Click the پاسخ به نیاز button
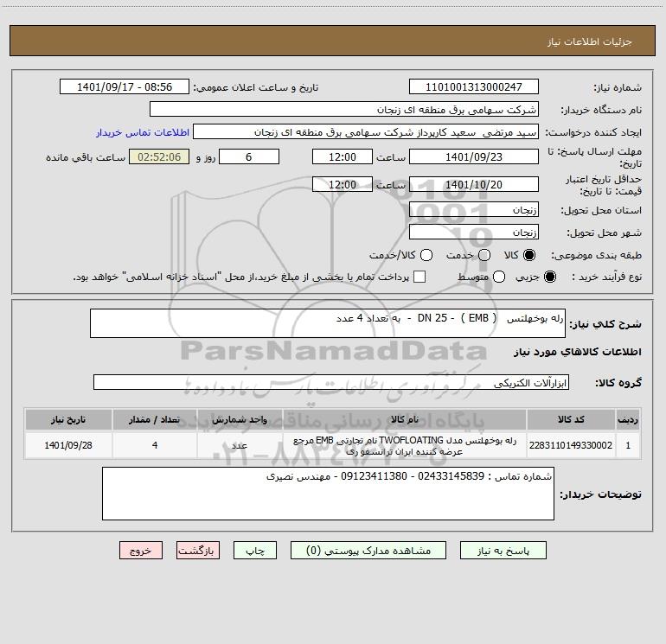666x644 pixels. [503, 551]
